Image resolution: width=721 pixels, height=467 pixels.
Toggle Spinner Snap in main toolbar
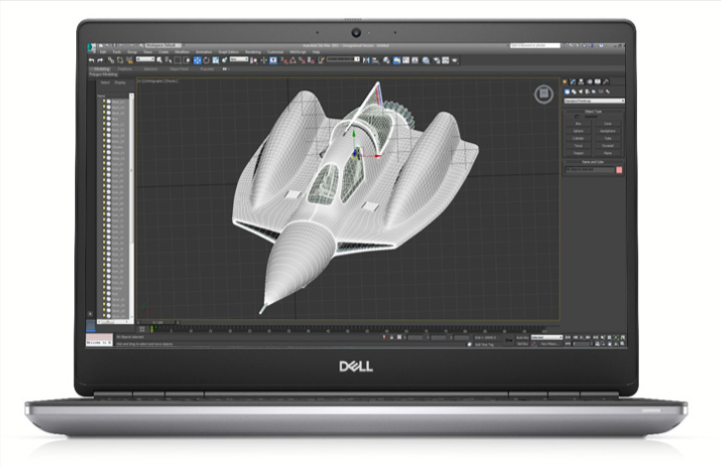pos(310,60)
